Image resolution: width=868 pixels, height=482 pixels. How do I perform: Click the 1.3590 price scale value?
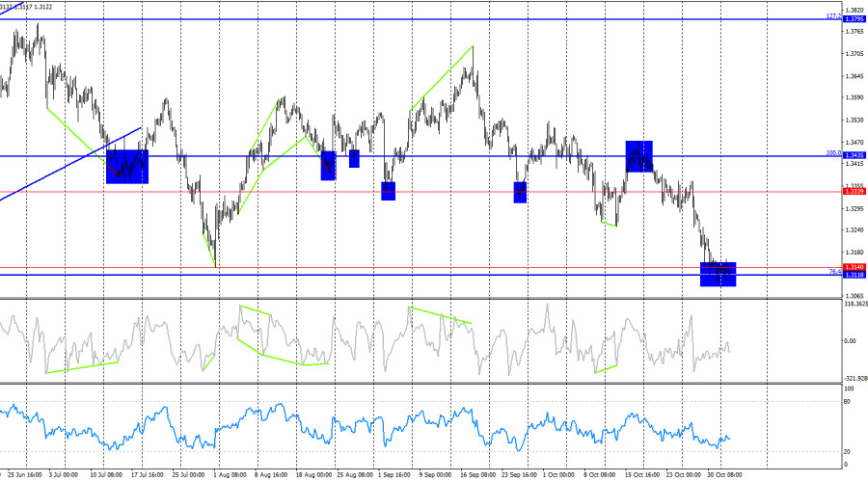[854, 97]
